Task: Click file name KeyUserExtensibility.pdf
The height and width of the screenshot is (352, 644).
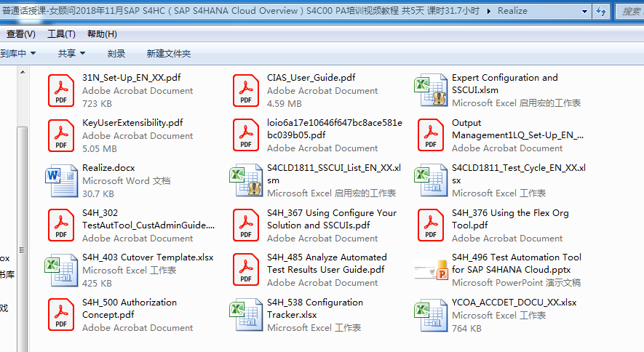Action: (132, 123)
